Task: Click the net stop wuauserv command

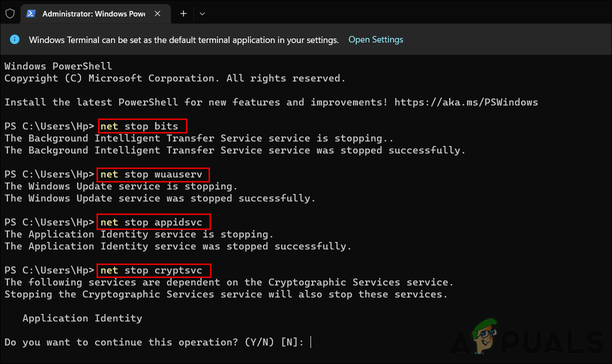Action: click(153, 174)
